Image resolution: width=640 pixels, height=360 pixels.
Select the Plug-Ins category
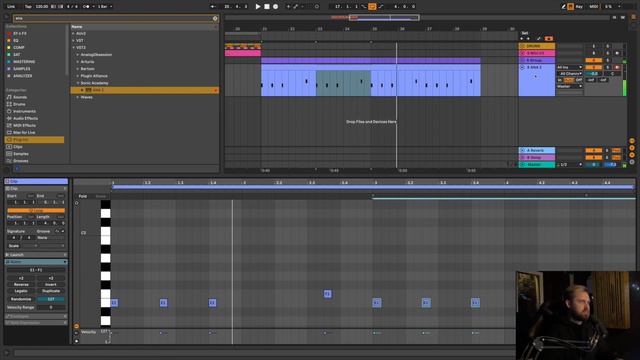35,140
